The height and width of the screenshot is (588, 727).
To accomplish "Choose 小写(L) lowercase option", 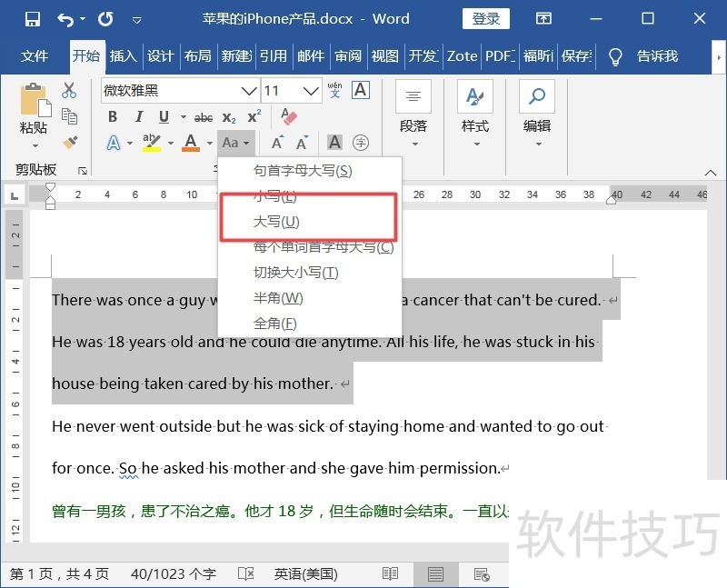I will click(310, 196).
